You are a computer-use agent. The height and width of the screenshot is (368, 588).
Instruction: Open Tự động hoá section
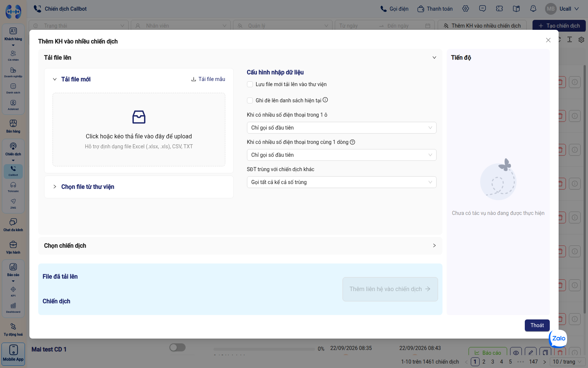[13, 329]
